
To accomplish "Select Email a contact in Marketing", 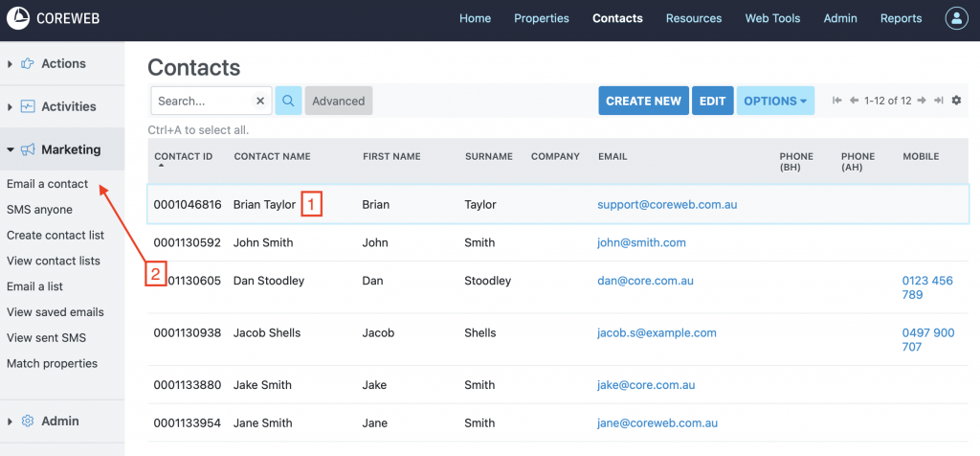I will pos(47,184).
